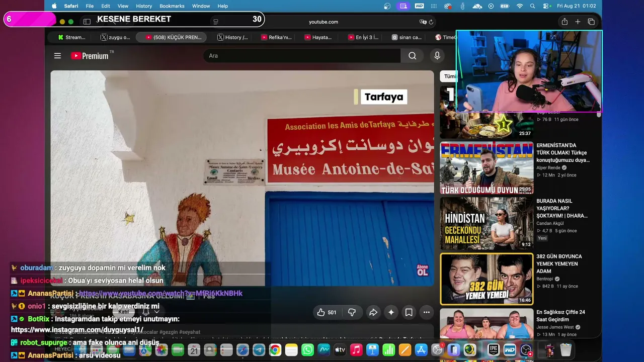644x362 pixels.
Task: Click the WD drive menu bar icon
Action: (x=419, y=6)
